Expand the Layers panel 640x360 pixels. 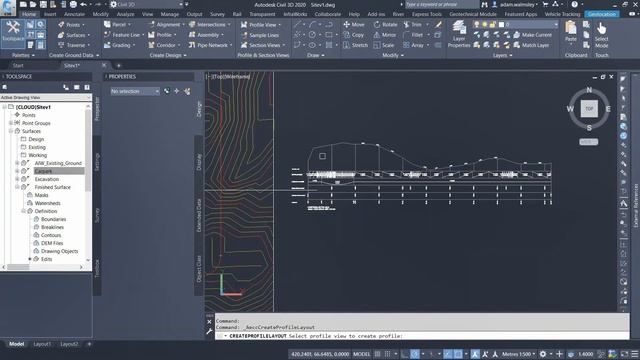502,55
